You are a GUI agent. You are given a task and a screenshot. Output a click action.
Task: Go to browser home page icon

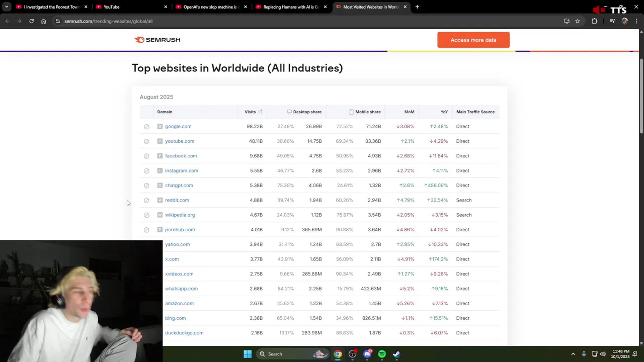point(43,21)
